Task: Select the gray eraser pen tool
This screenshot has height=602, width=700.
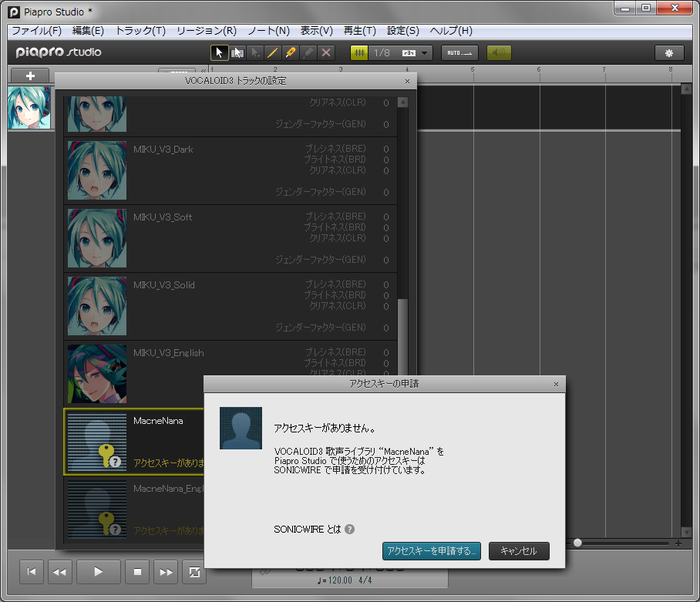Action: [x=308, y=52]
